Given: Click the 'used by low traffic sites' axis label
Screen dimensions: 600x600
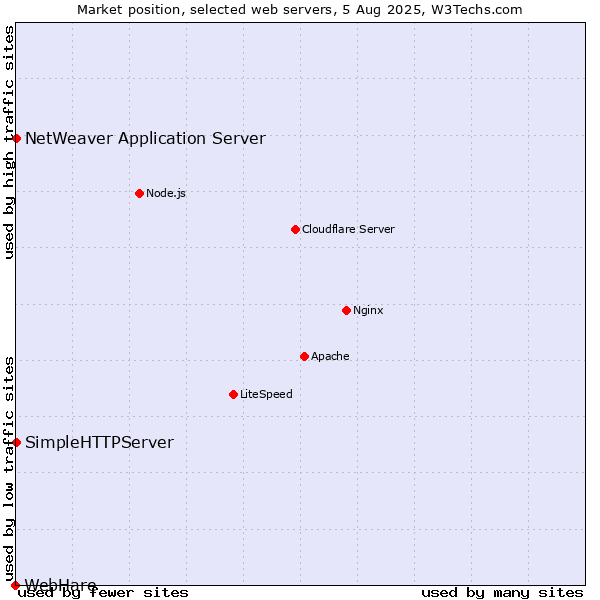Looking at the screenshot, I should (9, 469).
